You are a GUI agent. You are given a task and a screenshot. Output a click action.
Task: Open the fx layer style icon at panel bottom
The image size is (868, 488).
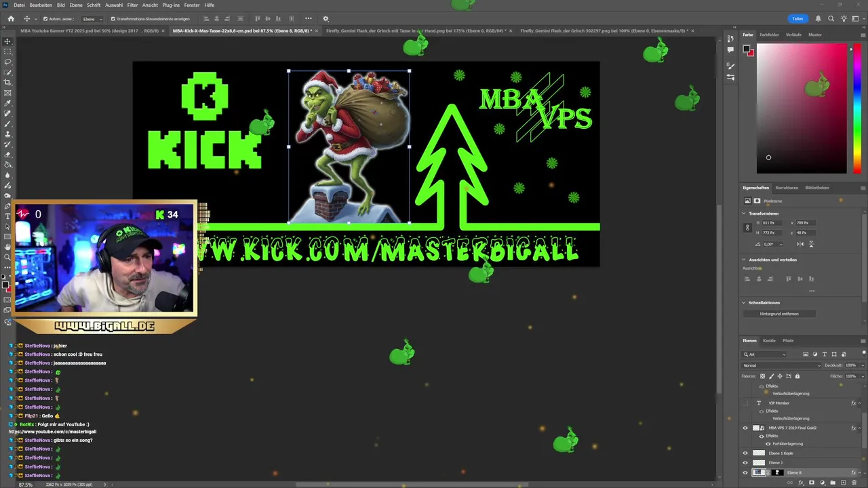pyautogui.click(x=801, y=483)
